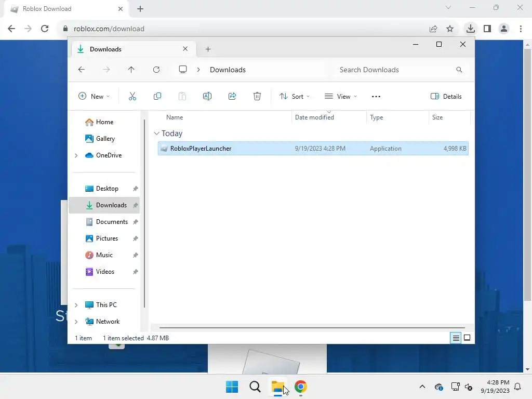Sort by Date modified column header

pyautogui.click(x=314, y=117)
